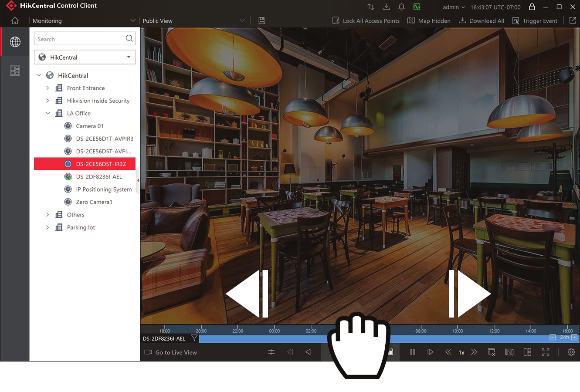The height and width of the screenshot is (392, 580).
Task: Switch to full screen mode
Action: (x=546, y=352)
